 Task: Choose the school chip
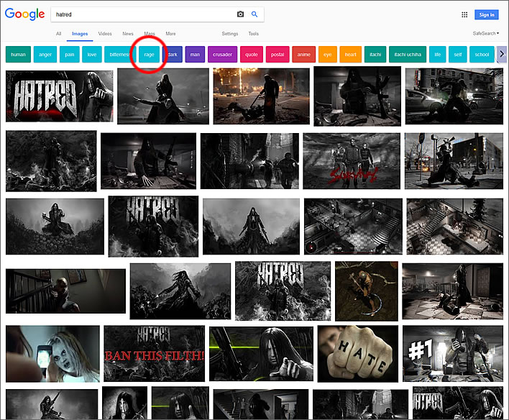click(482, 54)
